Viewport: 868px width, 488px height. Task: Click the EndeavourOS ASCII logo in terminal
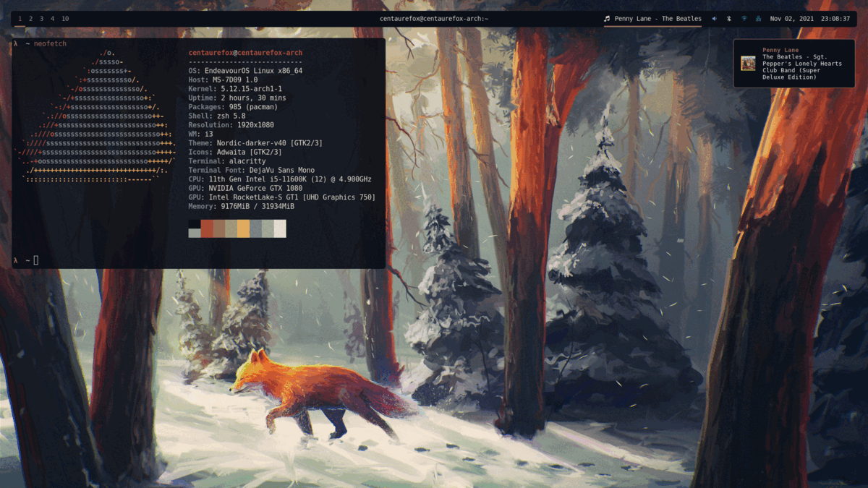click(x=95, y=116)
